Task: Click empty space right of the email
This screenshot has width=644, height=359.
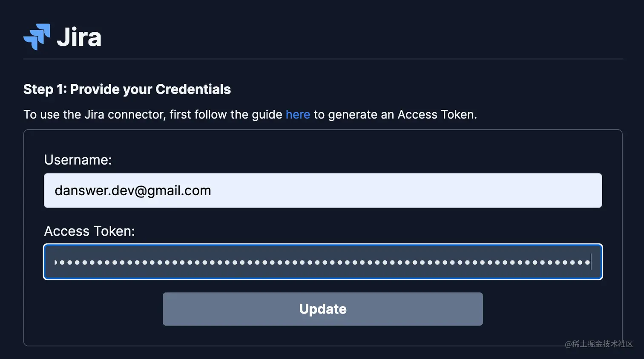Action: 405,191
